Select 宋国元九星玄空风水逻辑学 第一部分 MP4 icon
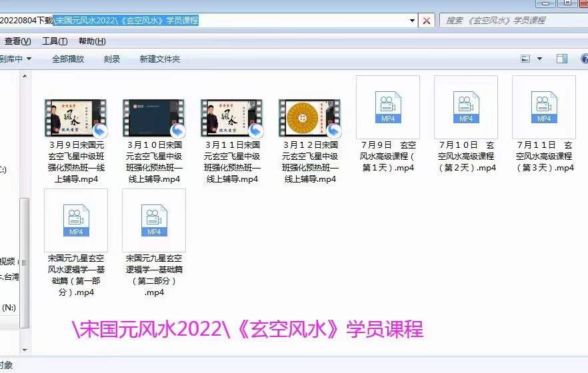Viewport: 588px width, 373px height. click(75, 220)
